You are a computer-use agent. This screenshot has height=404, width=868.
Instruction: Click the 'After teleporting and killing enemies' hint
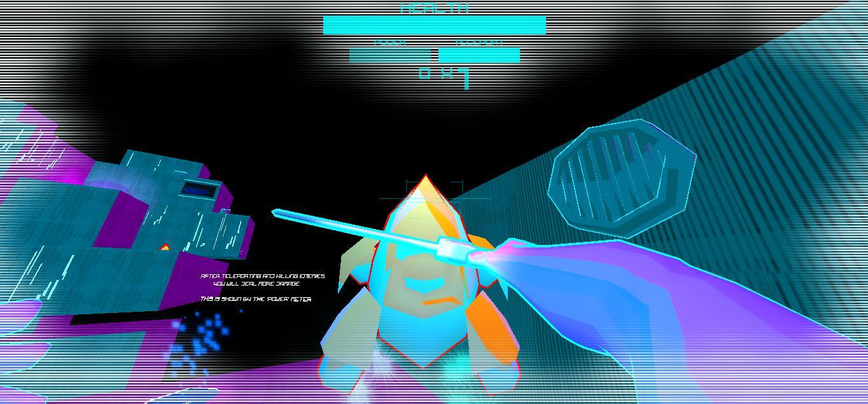[262, 279]
